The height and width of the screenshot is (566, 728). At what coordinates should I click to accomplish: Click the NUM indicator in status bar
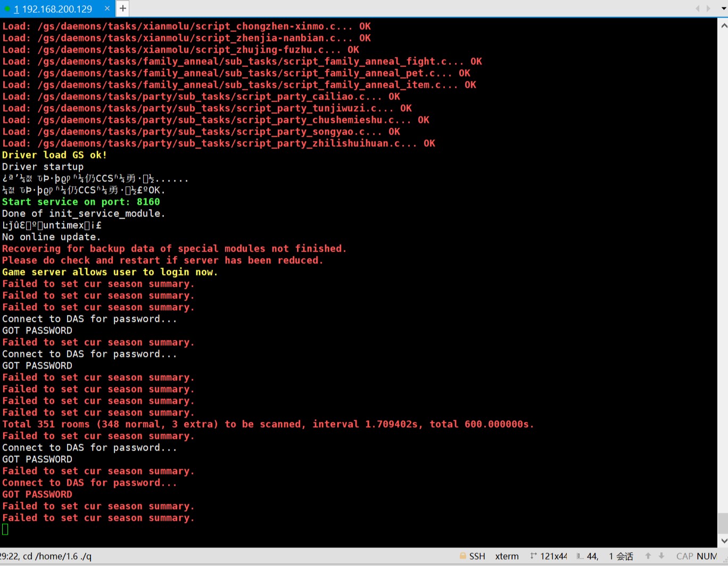coord(707,556)
